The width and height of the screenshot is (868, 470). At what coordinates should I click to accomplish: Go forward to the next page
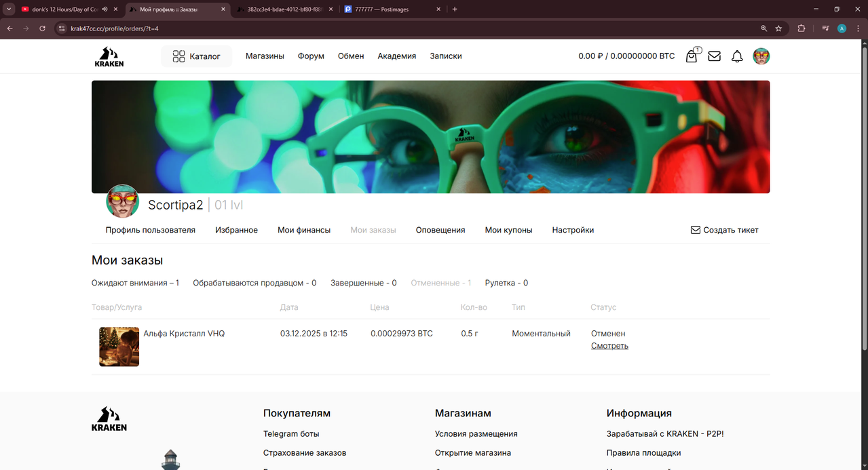(26, 28)
